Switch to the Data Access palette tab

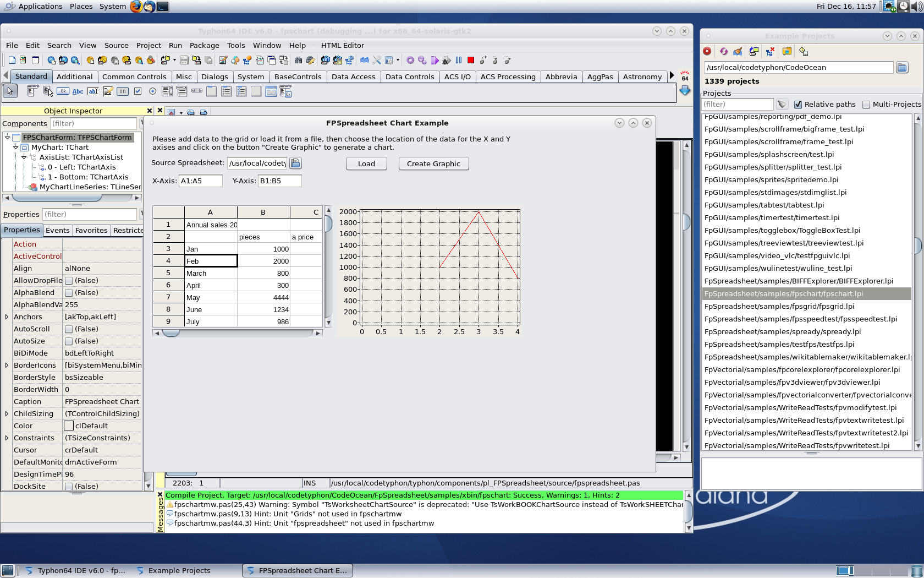[354, 77]
